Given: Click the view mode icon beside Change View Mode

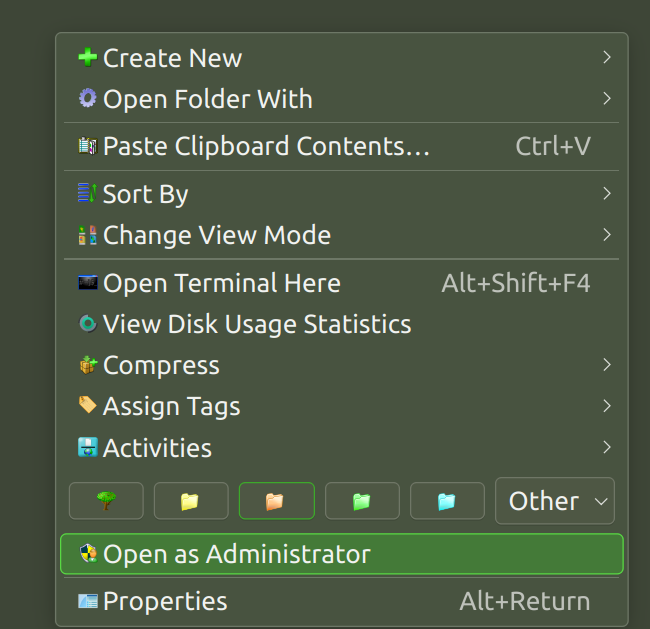Looking at the screenshot, I should pyautogui.click(x=87, y=235).
